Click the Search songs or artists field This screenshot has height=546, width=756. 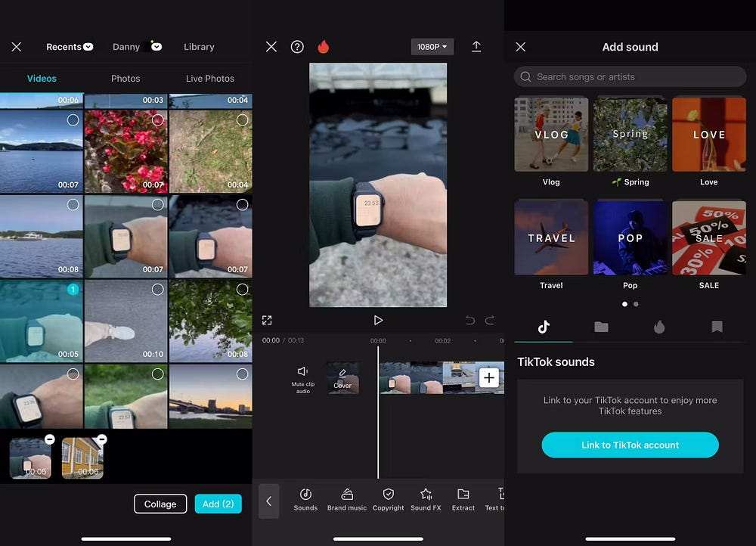pos(630,77)
